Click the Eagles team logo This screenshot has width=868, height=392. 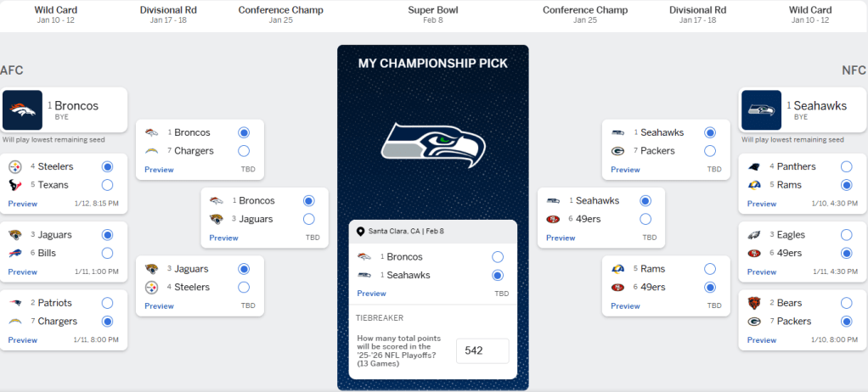tap(752, 234)
